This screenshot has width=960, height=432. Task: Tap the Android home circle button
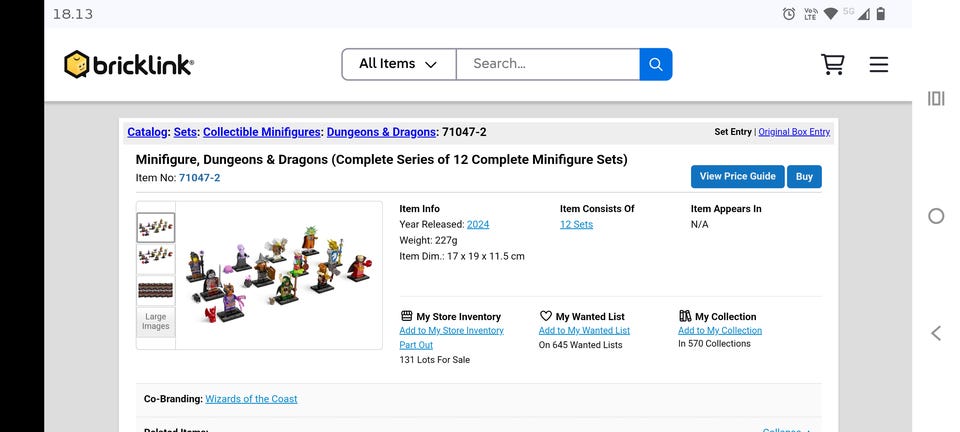click(x=936, y=216)
